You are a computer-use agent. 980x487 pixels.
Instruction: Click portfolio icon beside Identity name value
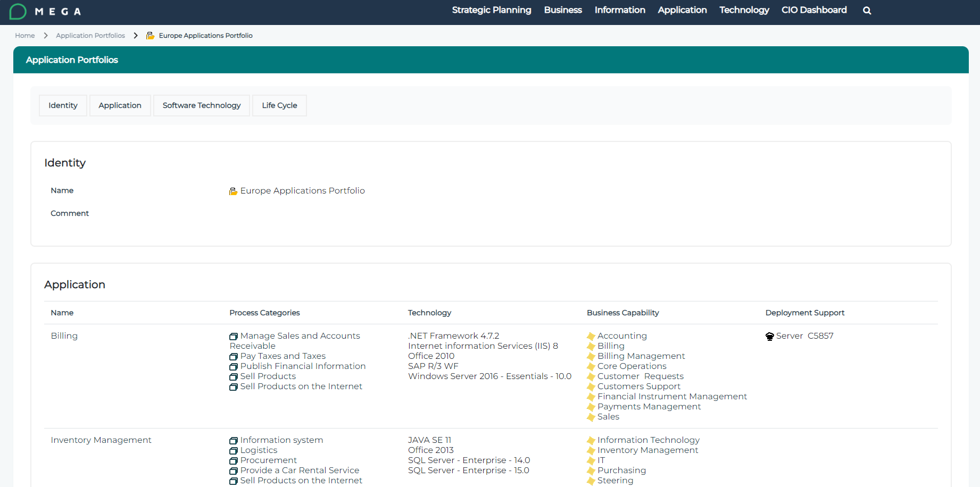click(x=233, y=191)
